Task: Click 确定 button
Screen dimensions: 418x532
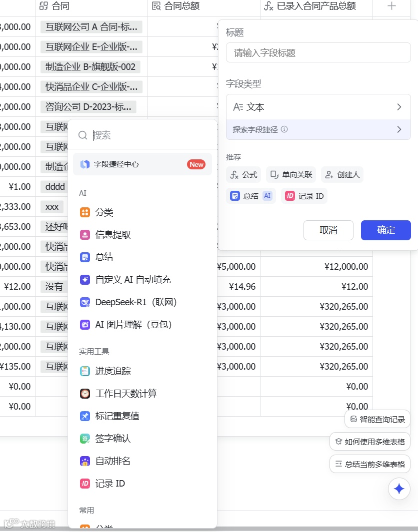Action: [385, 230]
